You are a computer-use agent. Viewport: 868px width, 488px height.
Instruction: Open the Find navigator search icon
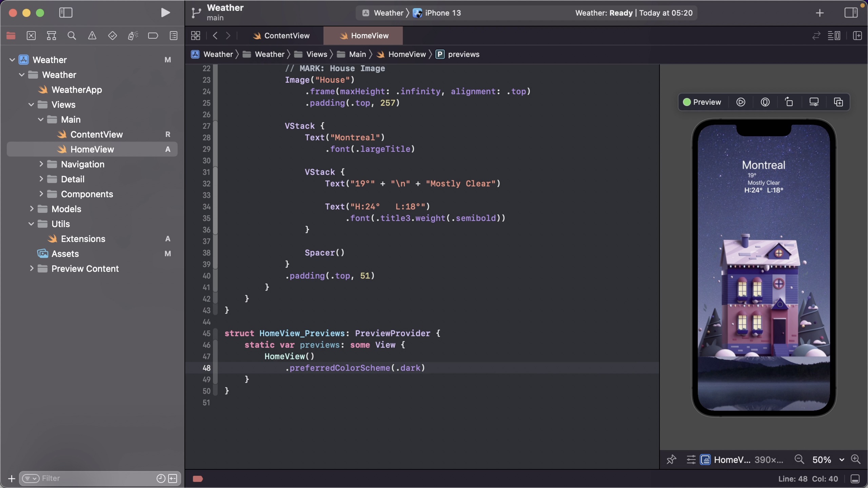(72, 36)
